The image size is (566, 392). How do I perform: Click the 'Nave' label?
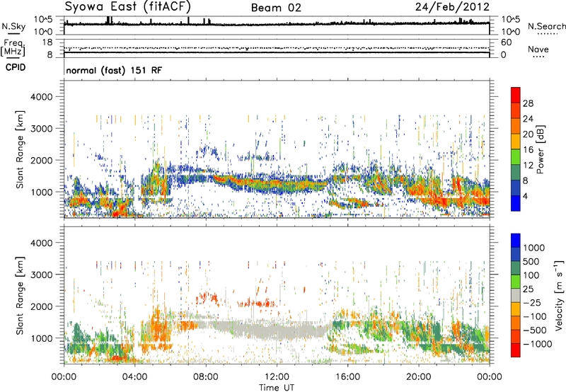[x=538, y=49]
